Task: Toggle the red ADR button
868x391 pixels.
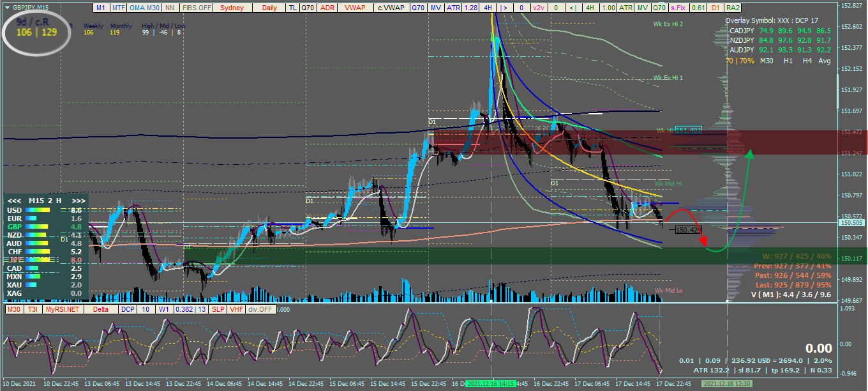Action: pos(327,8)
